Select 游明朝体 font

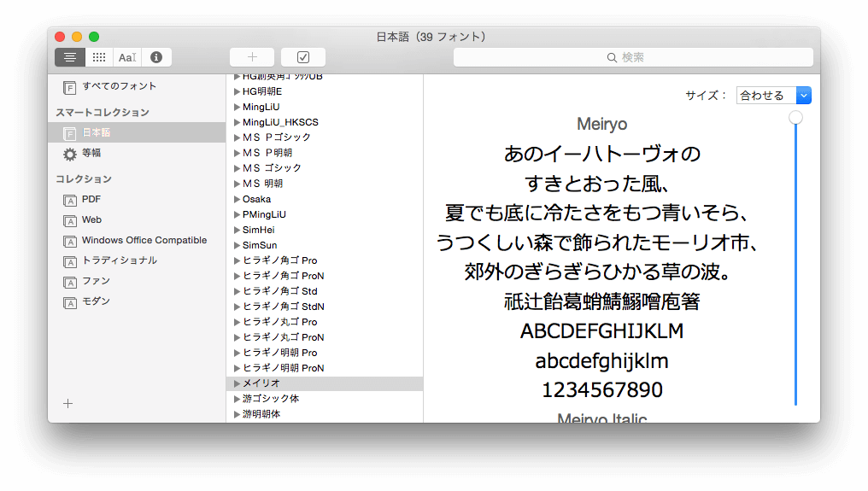pos(325,414)
